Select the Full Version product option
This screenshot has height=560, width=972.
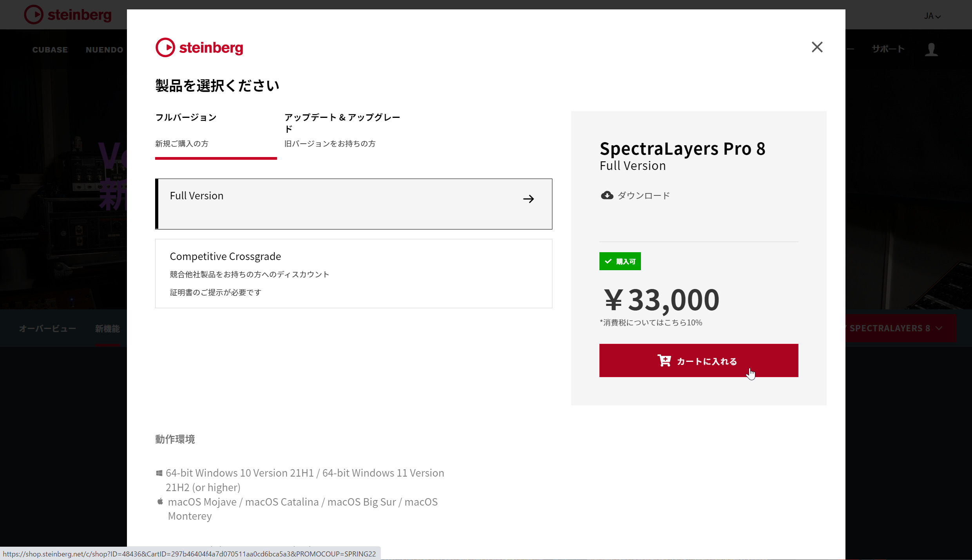[x=354, y=204]
